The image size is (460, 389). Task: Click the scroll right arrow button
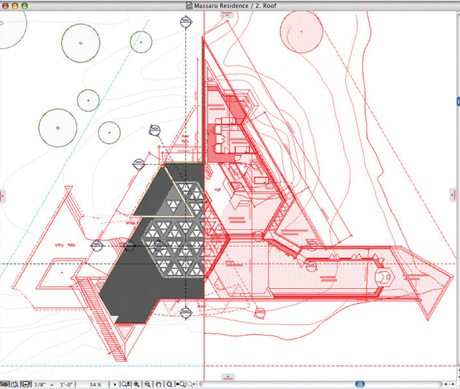pyautogui.click(x=453, y=384)
